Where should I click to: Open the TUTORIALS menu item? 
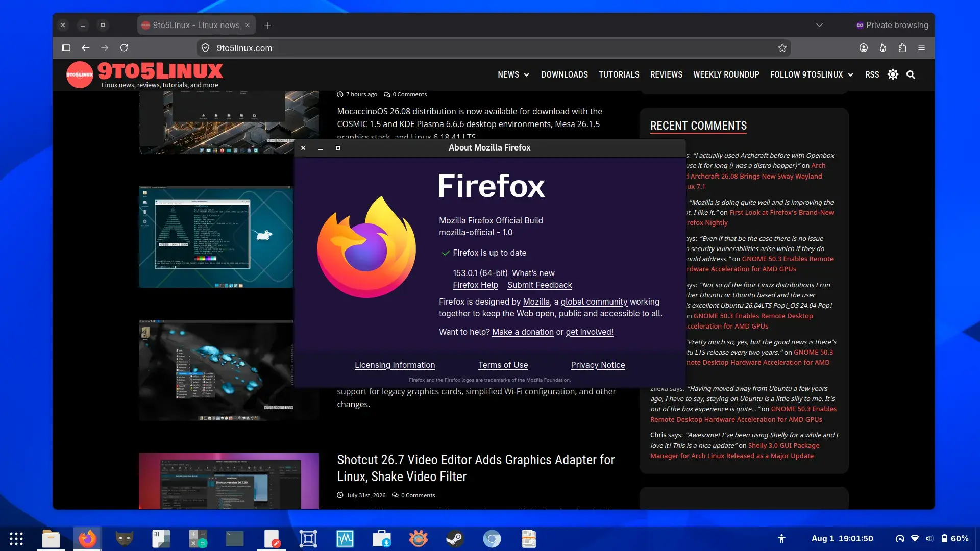click(619, 74)
